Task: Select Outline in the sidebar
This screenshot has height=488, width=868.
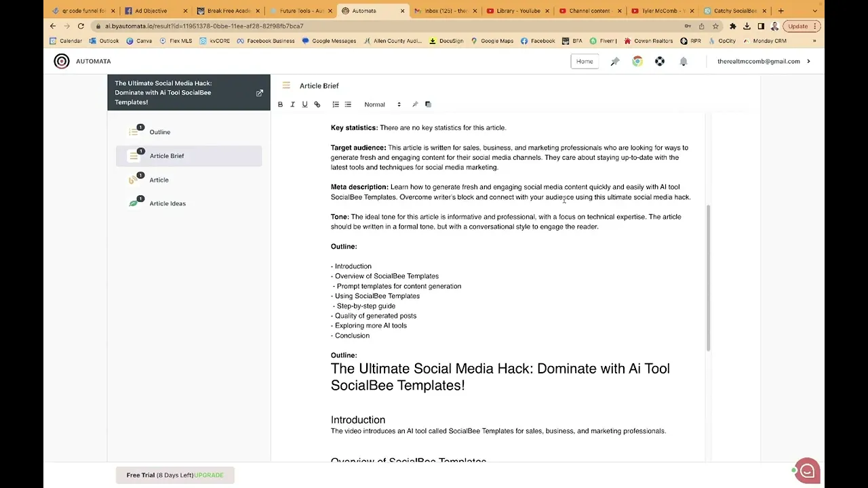Action: point(189,132)
